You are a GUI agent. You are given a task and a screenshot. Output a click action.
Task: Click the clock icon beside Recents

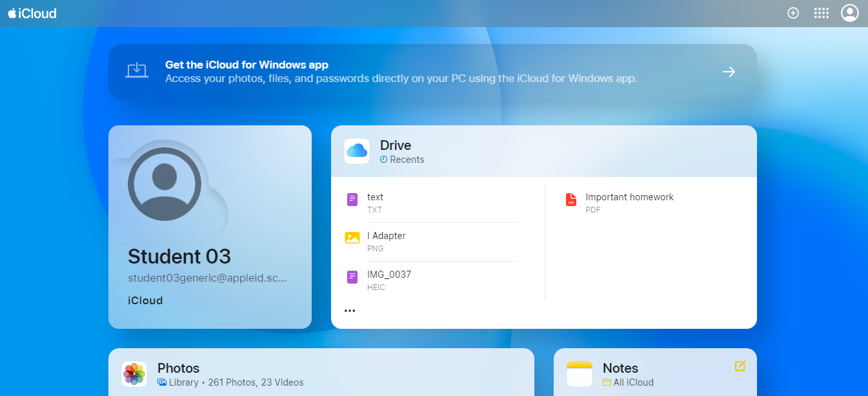pos(383,160)
